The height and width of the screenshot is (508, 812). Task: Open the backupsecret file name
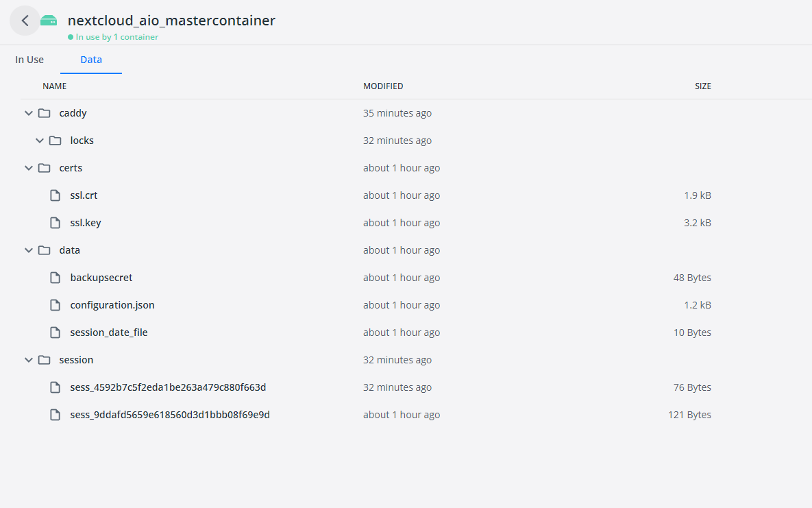point(101,278)
